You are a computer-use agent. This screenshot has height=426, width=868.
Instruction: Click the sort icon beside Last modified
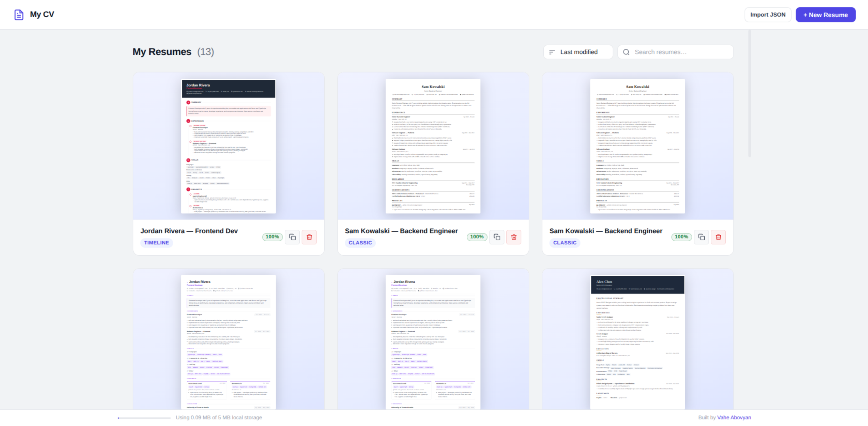pyautogui.click(x=552, y=52)
